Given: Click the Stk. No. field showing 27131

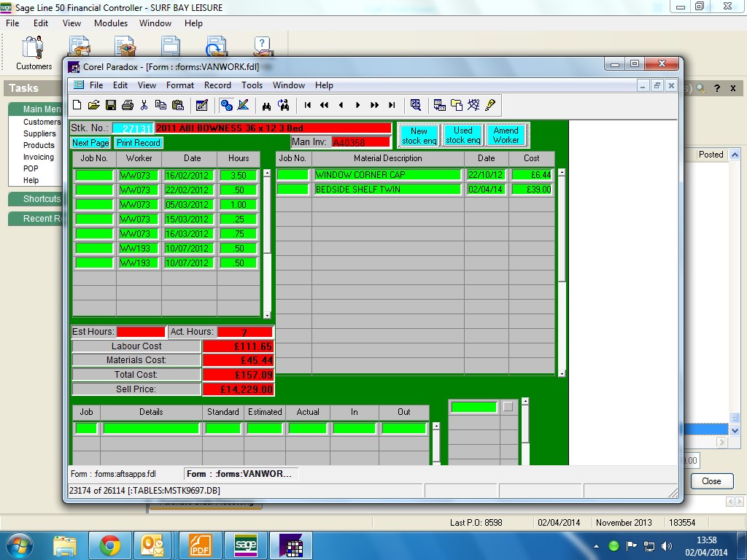Looking at the screenshot, I should [x=133, y=128].
